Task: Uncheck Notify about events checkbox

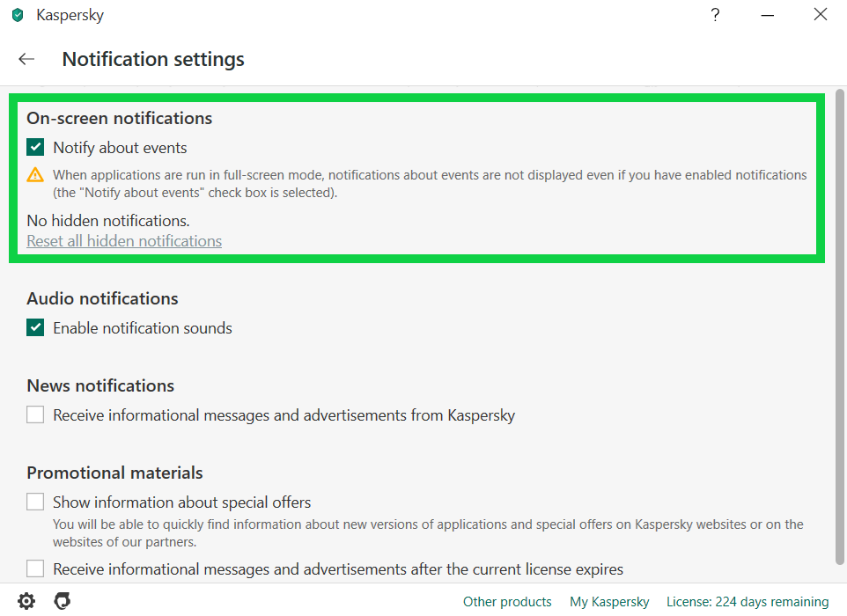Action: pyautogui.click(x=35, y=147)
